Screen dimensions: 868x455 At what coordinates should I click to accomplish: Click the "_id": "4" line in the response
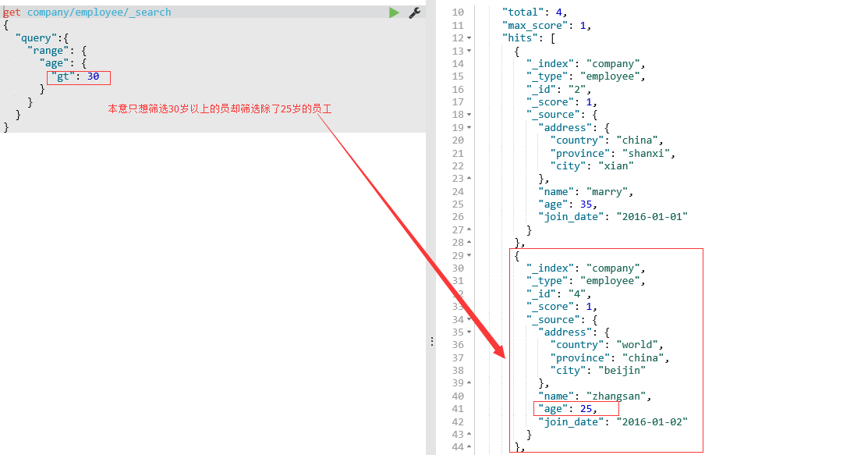[x=558, y=293]
